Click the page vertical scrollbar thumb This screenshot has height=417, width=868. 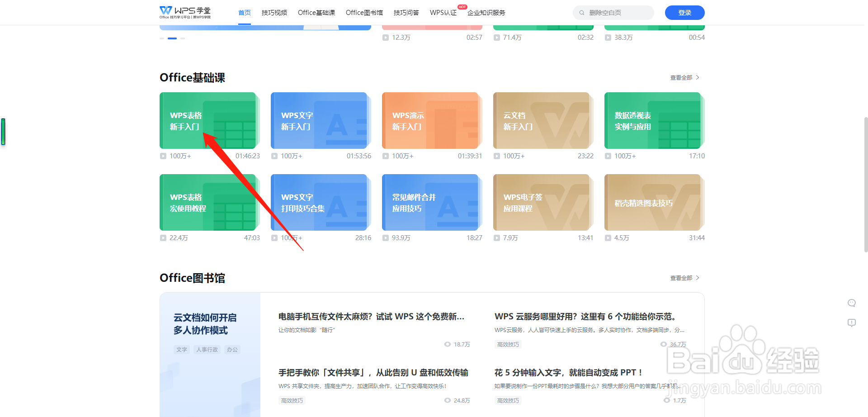866,185
